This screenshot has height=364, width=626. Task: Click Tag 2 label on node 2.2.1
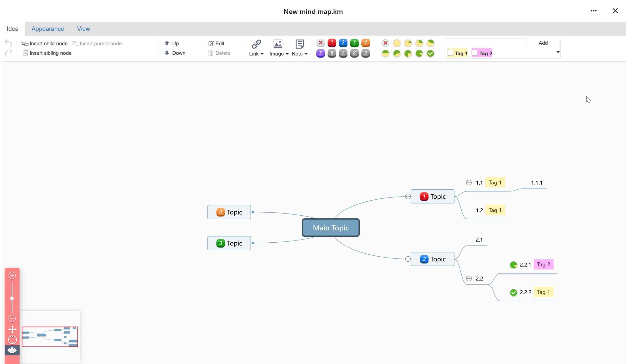tap(544, 264)
